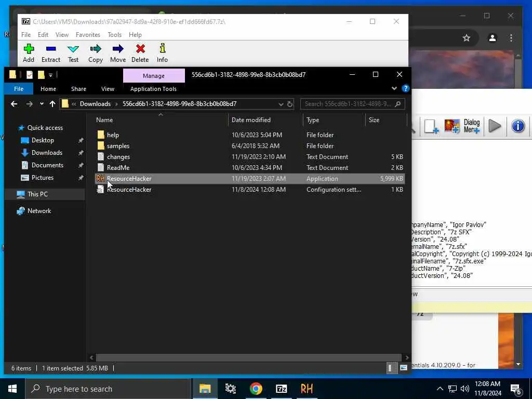This screenshot has height=399, width=532.
Task: Click Customize Quick Access Toolbar dropdown
Action: coord(50,75)
